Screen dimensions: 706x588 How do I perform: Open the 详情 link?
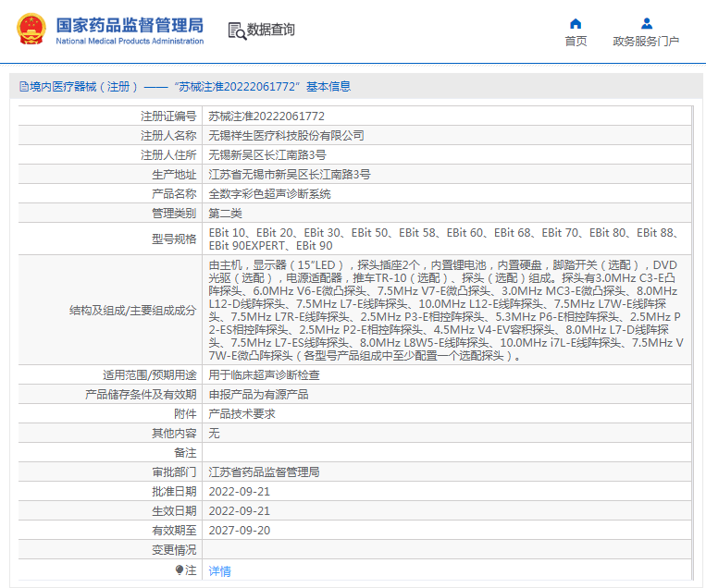(x=219, y=571)
